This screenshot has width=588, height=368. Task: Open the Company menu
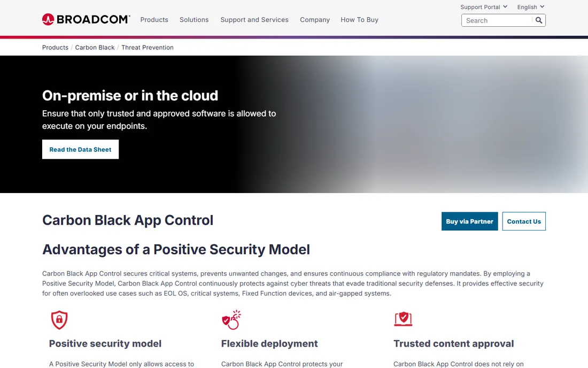coord(315,20)
